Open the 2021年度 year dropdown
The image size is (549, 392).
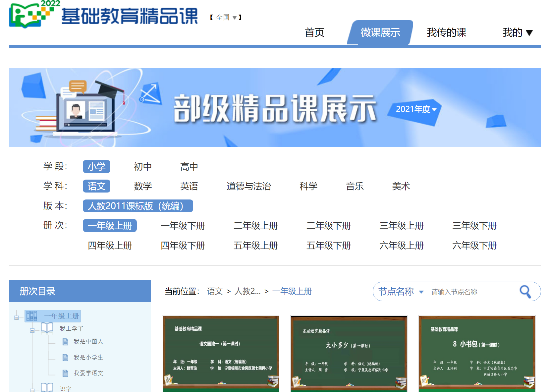415,109
